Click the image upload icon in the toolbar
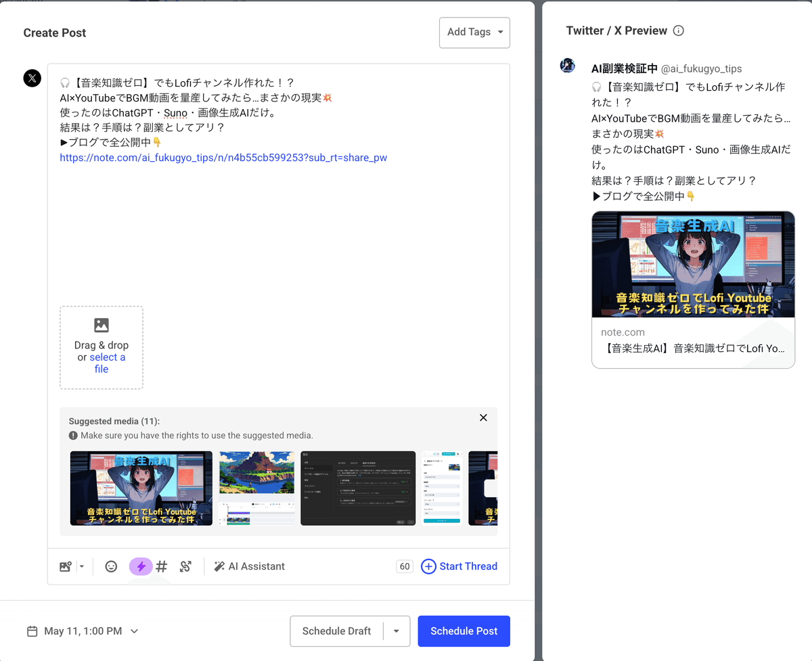The height and width of the screenshot is (661, 812). click(x=67, y=566)
